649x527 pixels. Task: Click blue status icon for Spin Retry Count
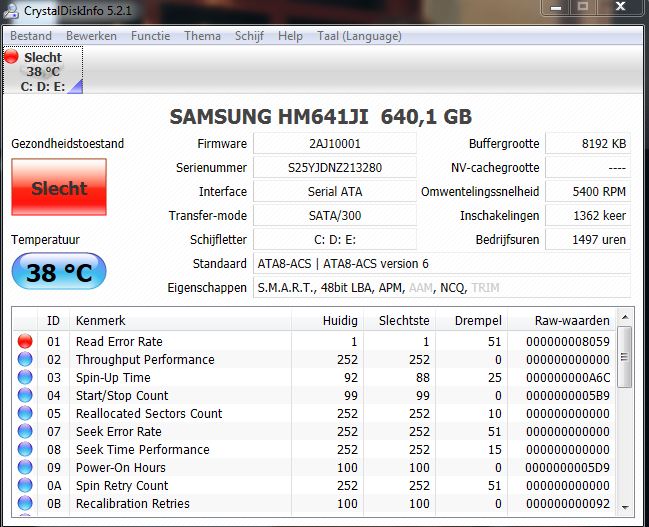[x=25, y=485]
